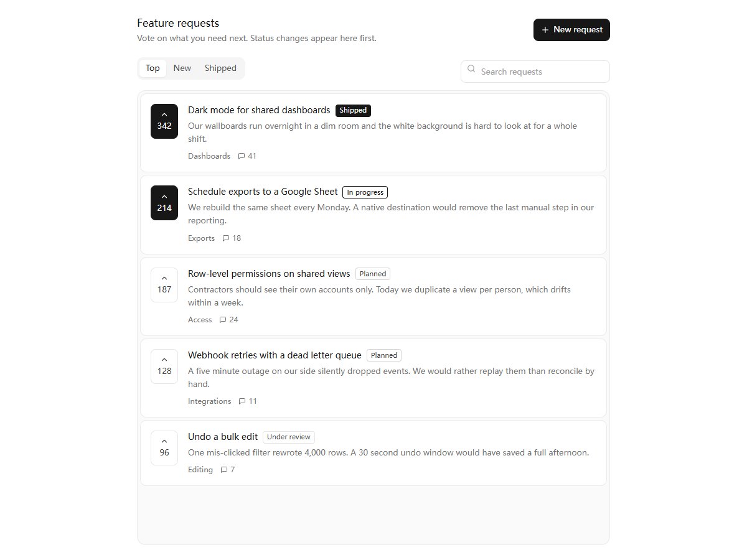The image size is (747, 560).
Task: Create a New request
Action: coord(571,30)
